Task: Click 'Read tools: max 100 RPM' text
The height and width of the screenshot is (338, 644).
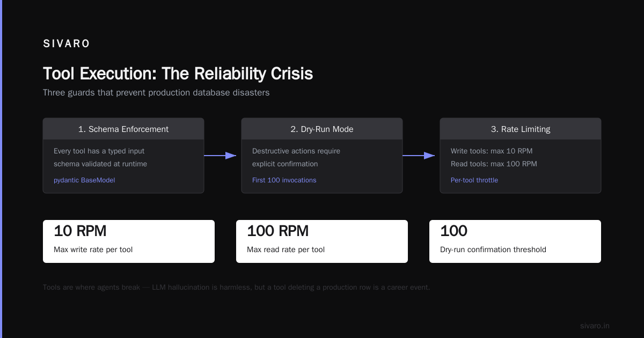Action: tap(494, 164)
